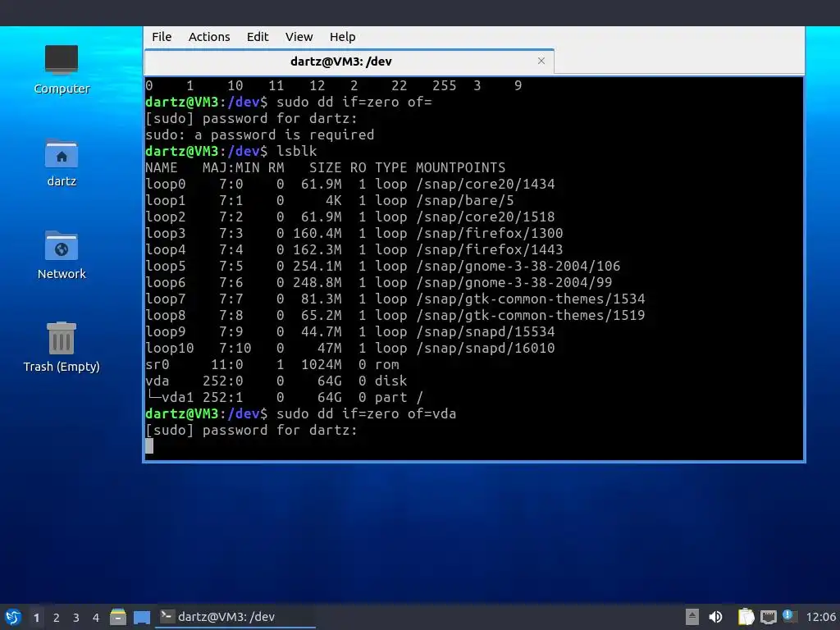
Task: Click the loop0 row in lsblk output
Action: click(349, 185)
